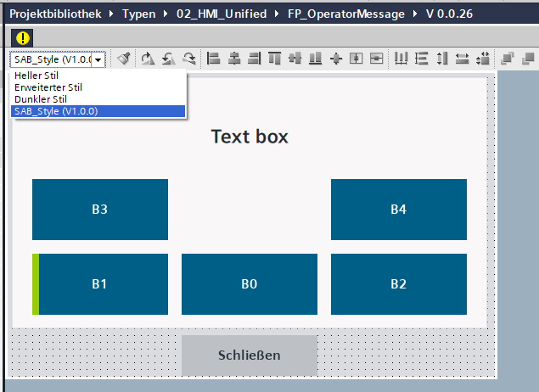Viewport: 539px width, 392px height.
Task: Align selected objects to the top
Action: (x=275, y=59)
